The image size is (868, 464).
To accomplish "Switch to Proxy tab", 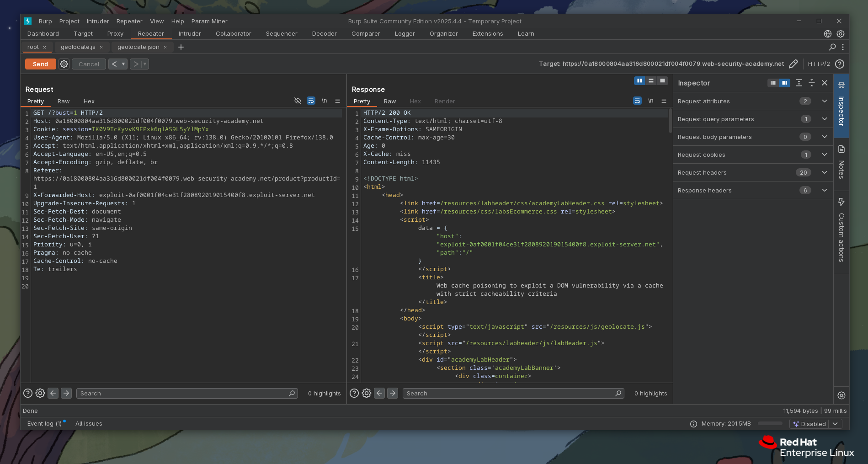I will pos(115,34).
